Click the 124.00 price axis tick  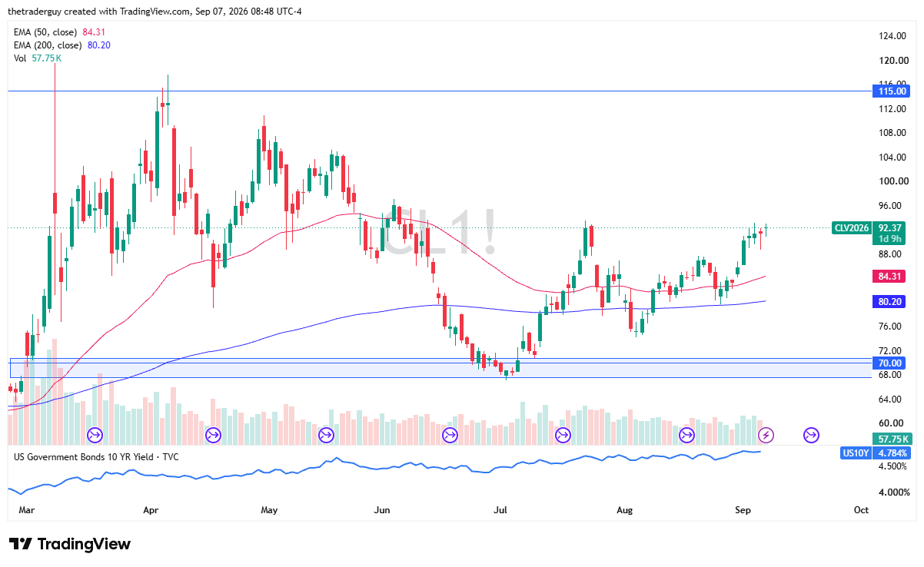pos(892,36)
